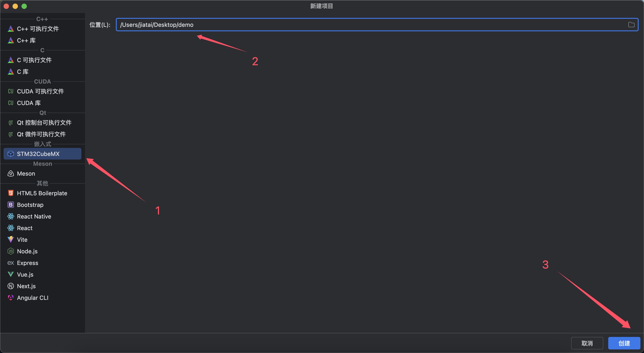
Task: Choose the Meson project icon
Action: pyautogui.click(x=11, y=173)
